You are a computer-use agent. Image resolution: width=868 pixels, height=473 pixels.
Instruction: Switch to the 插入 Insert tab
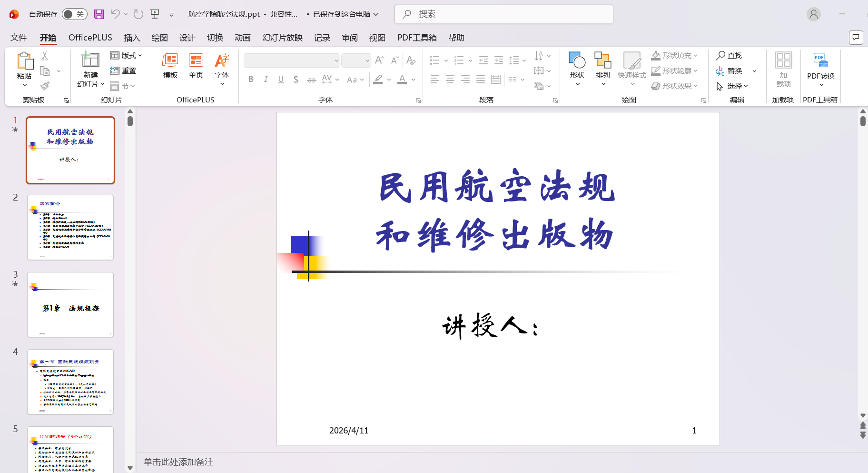[132, 38]
